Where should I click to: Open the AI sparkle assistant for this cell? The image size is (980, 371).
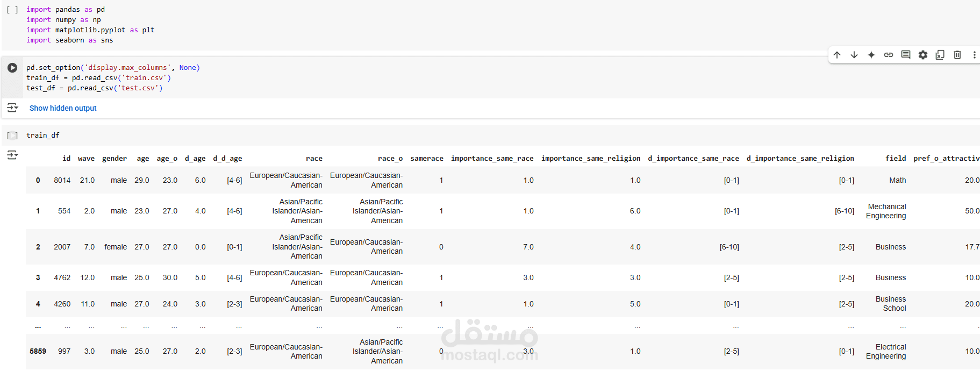click(x=871, y=55)
